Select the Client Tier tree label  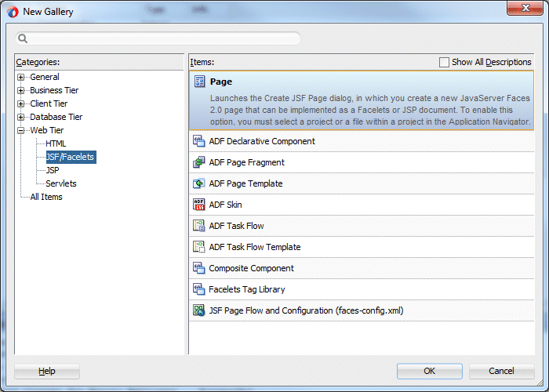(49, 103)
